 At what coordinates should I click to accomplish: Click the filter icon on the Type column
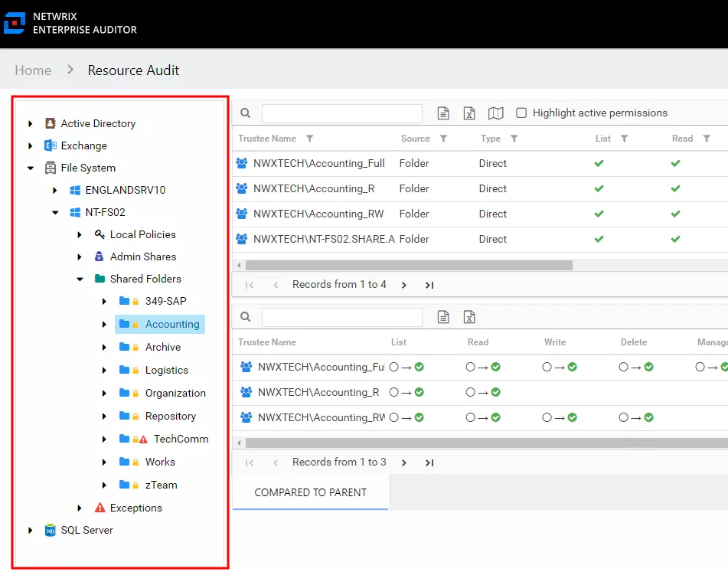click(x=514, y=139)
